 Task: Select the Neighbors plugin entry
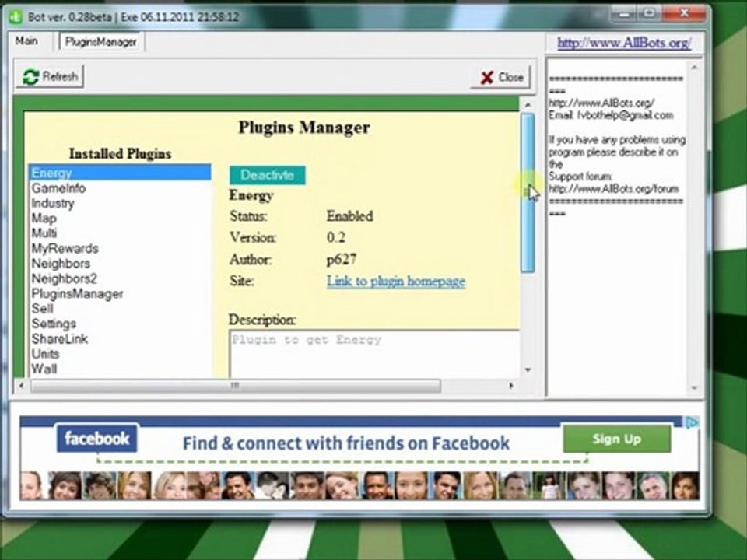click(x=120, y=264)
